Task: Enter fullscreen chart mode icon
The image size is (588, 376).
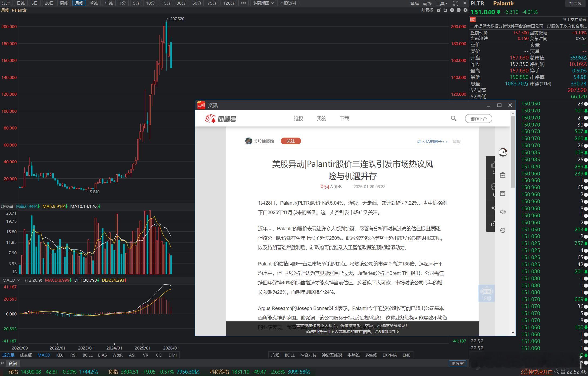Action: pyautogui.click(x=456, y=3)
